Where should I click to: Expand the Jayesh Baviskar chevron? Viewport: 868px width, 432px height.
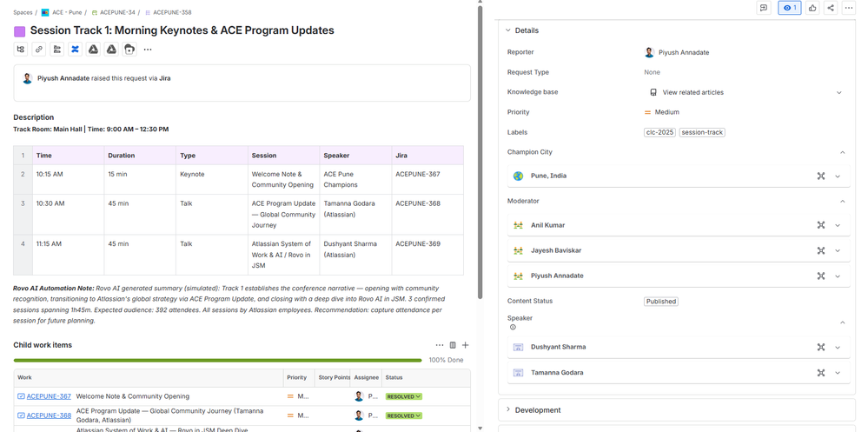click(838, 251)
